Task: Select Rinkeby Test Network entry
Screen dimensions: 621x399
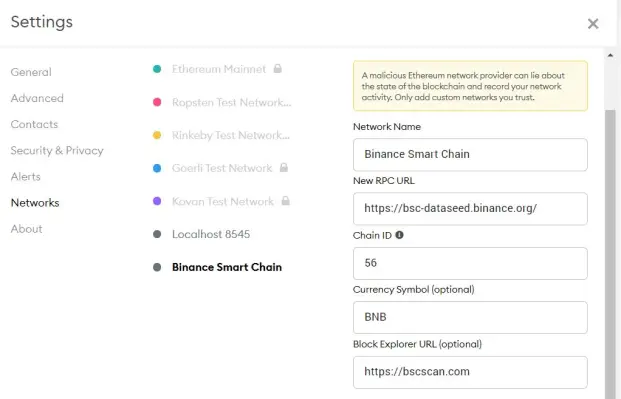Action: [x=230, y=135]
